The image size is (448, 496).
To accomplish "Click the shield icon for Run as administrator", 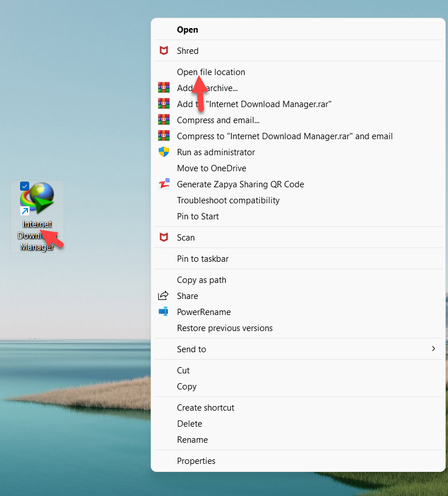I will [164, 152].
